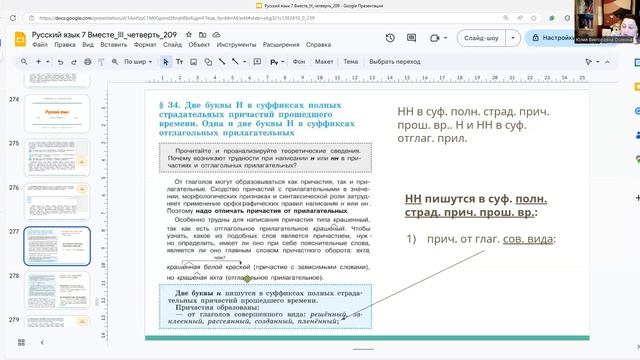Open the move-to-folder icon
This screenshot has width=640, height=360.
tap(202, 35)
